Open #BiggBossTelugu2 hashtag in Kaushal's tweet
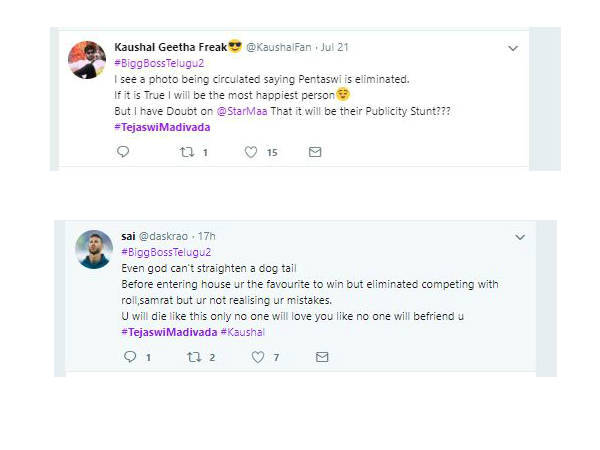This screenshot has height=450, width=600. pyautogui.click(x=158, y=62)
